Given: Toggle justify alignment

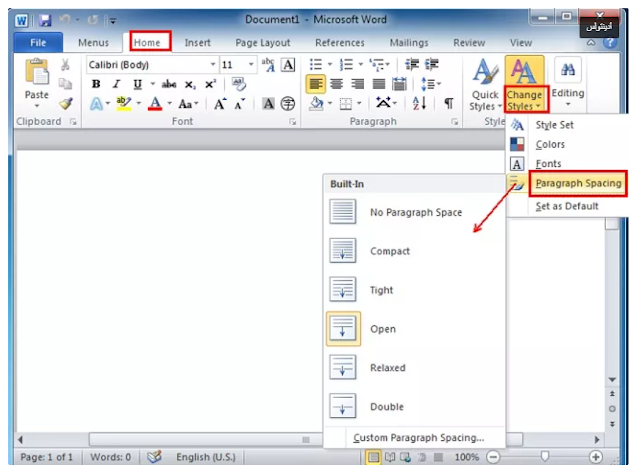Looking at the screenshot, I should click(379, 84).
